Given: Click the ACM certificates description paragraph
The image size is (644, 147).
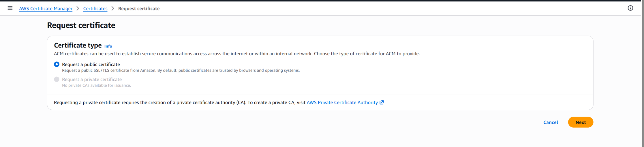Looking at the screenshot, I should [237, 54].
